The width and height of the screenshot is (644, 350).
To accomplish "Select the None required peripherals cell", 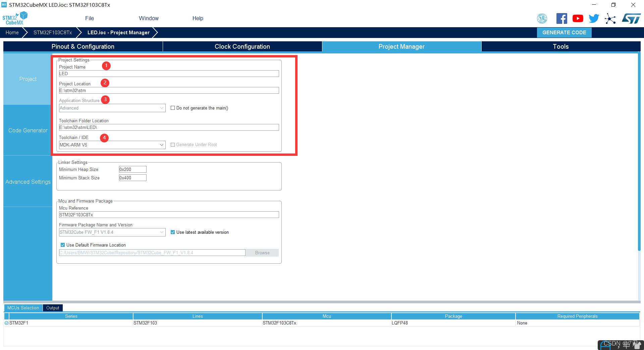I will tap(577, 323).
